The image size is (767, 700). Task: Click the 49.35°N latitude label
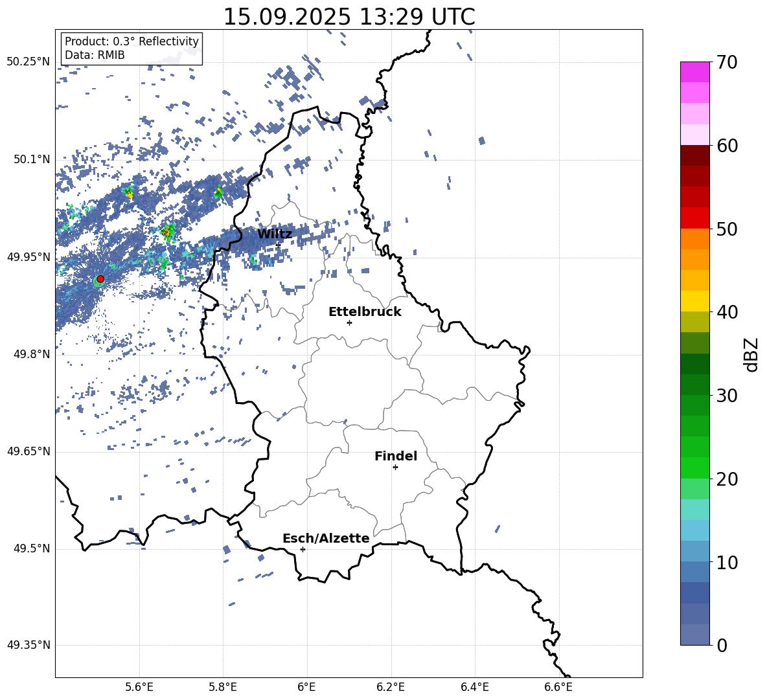[x=29, y=645]
